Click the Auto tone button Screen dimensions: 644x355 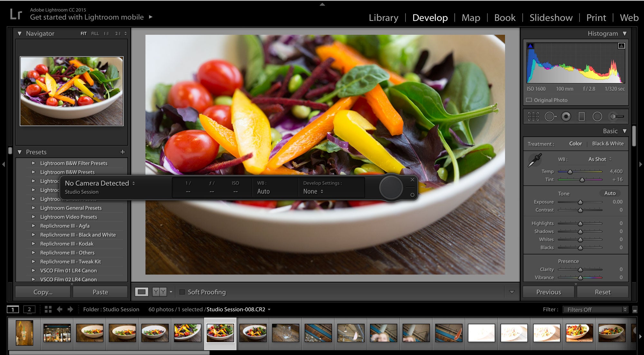[x=610, y=193]
